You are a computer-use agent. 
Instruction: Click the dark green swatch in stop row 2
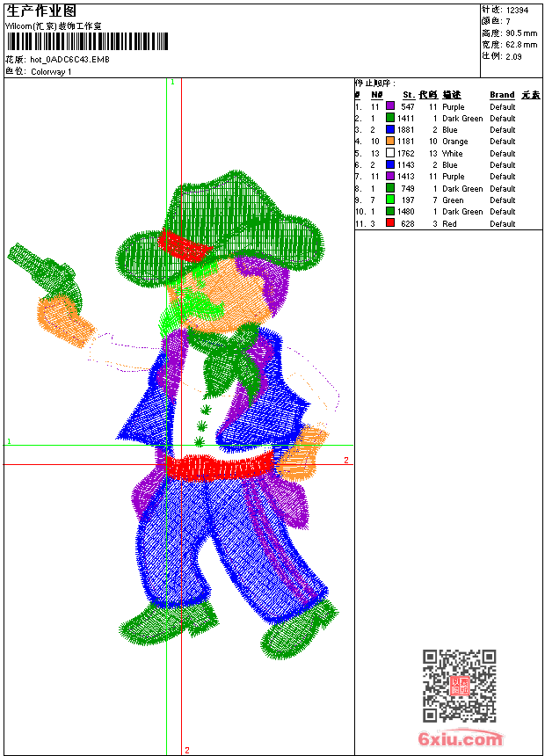coord(390,118)
